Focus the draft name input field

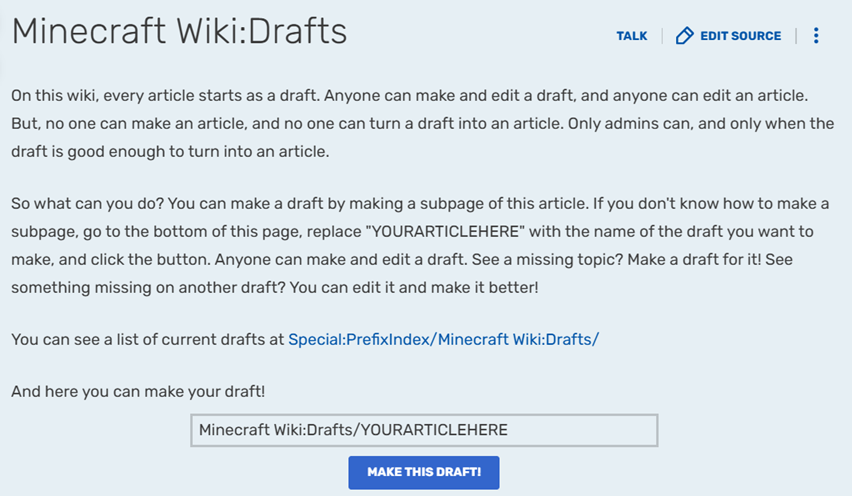[424, 430]
